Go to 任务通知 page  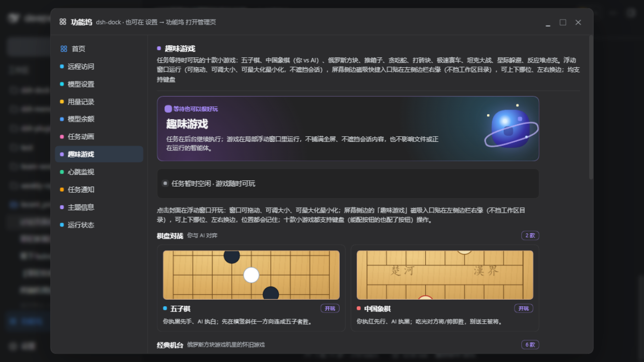pyautogui.click(x=99, y=190)
